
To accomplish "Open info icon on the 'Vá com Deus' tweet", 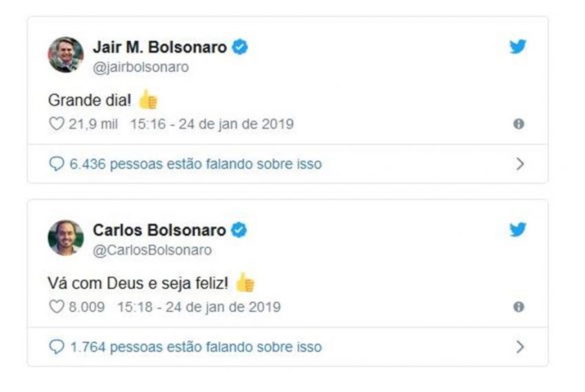I will [x=519, y=307].
